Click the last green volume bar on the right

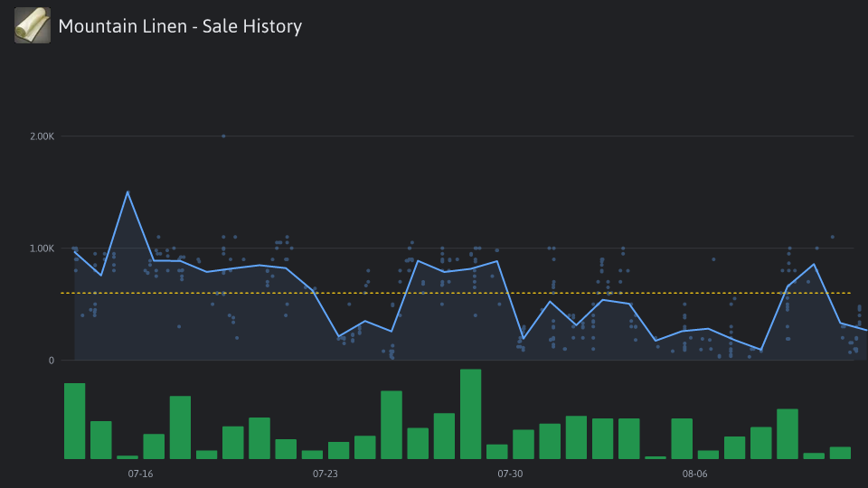[840, 453]
